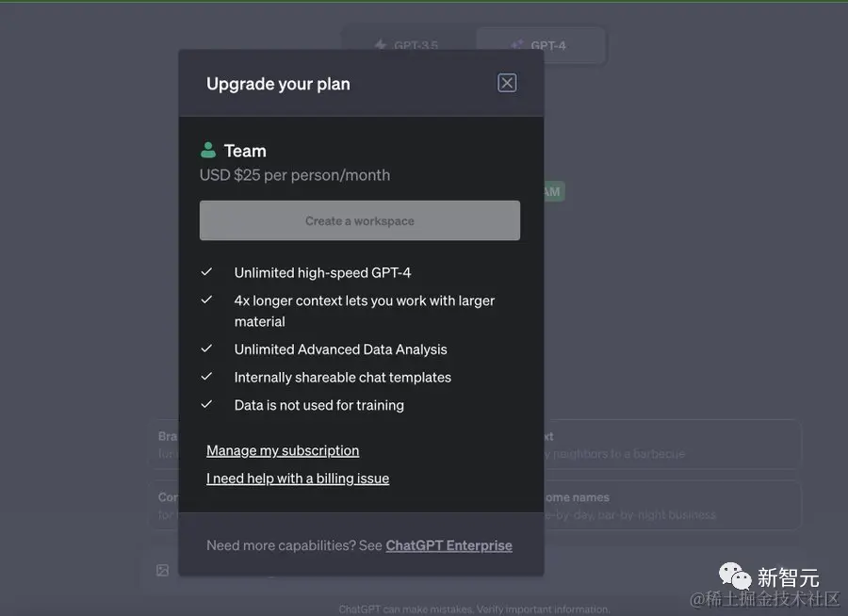Image resolution: width=848 pixels, height=616 pixels.
Task: Open the billing issue help link
Action: 298,478
